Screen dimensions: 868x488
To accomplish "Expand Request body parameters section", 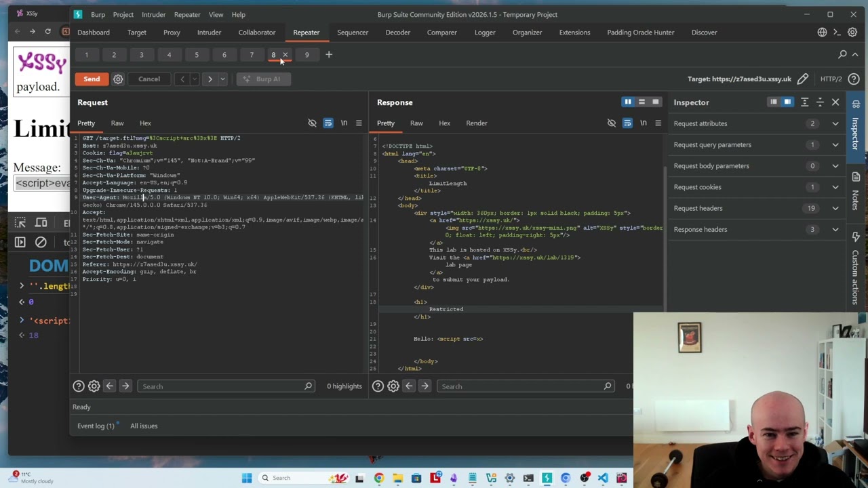I will click(756, 166).
